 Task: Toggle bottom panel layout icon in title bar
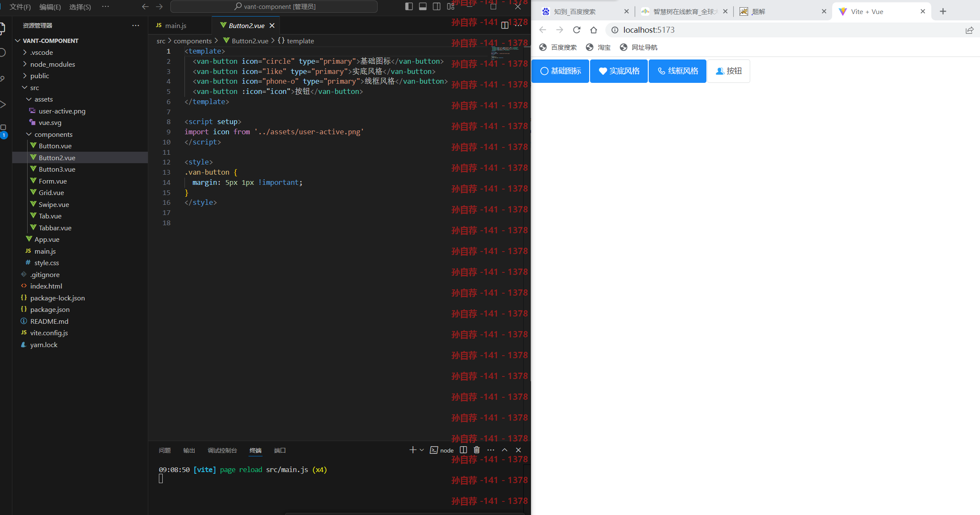click(x=423, y=6)
